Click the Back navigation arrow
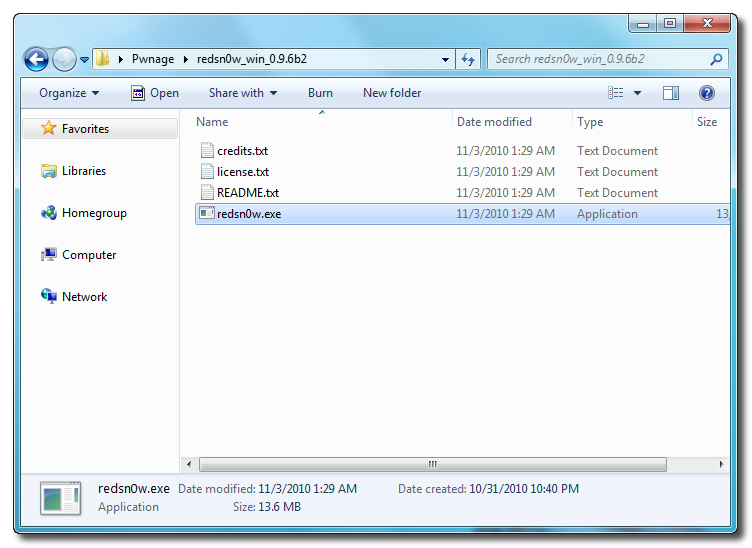Viewport: 752px width, 548px height. point(36,59)
